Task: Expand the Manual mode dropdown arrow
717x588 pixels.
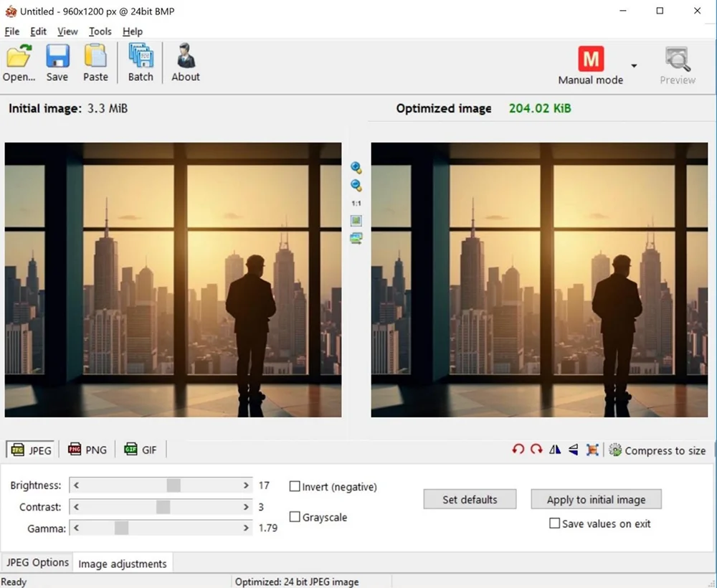Action: pos(634,66)
